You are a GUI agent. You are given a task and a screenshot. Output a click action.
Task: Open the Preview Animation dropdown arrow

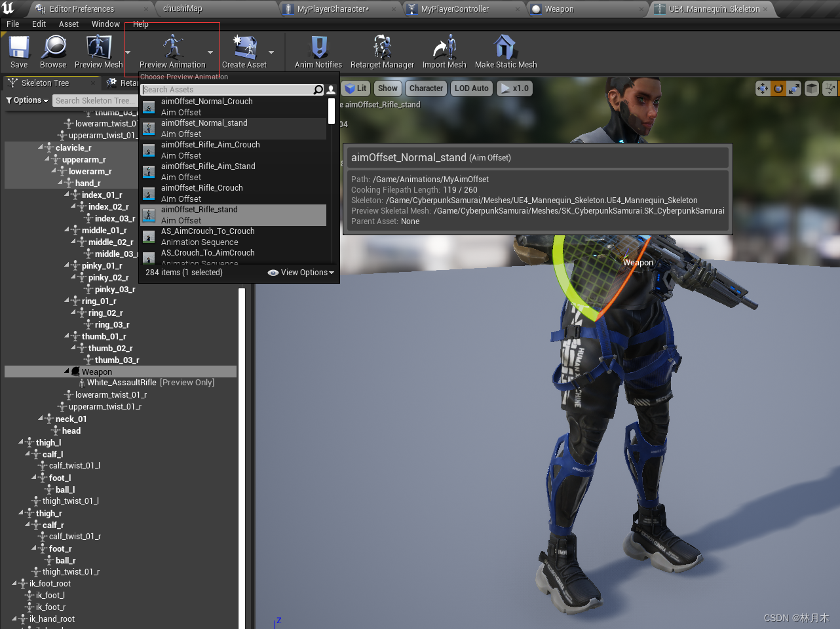pyautogui.click(x=210, y=52)
